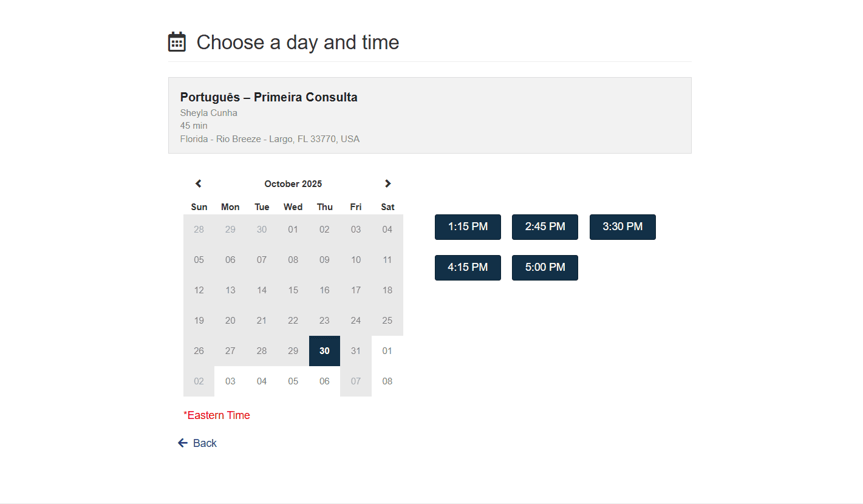
Task: Advance to next month arrow
Action: click(387, 183)
